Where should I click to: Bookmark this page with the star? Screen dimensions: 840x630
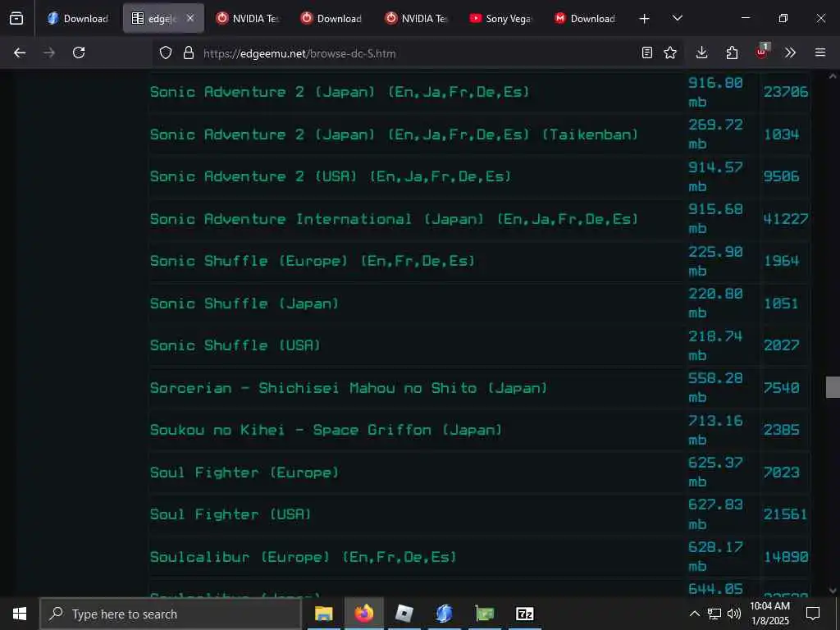click(670, 52)
